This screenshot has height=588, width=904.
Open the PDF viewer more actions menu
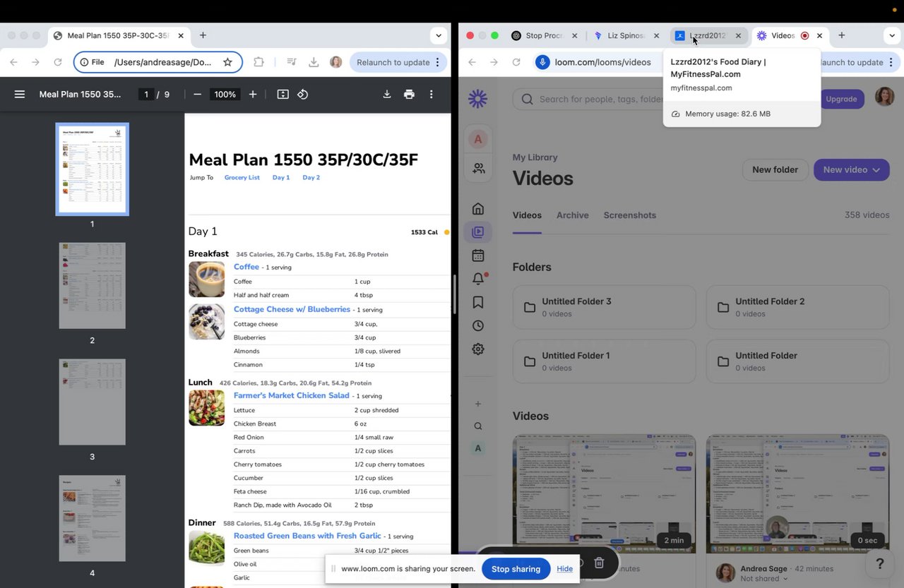(x=432, y=94)
